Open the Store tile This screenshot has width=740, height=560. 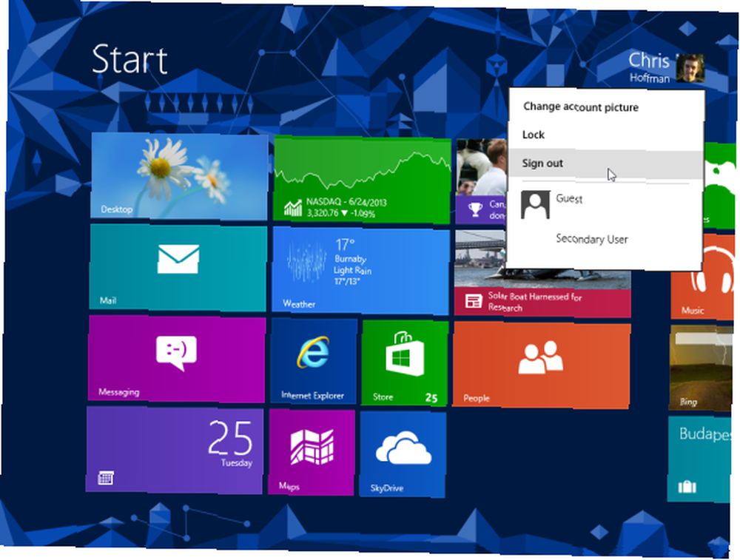point(405,362)
